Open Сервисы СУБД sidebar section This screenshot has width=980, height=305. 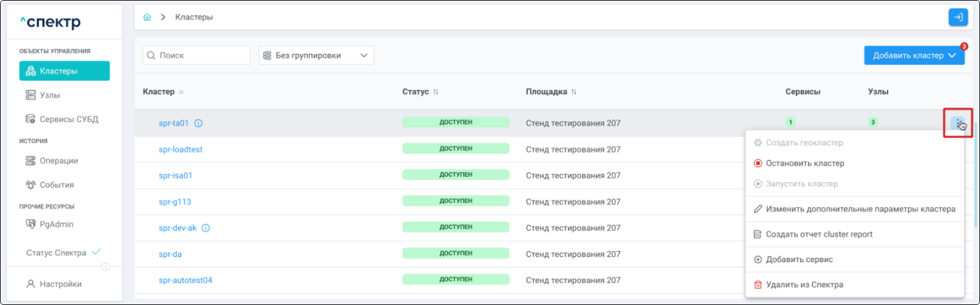(x=69, y=119)
